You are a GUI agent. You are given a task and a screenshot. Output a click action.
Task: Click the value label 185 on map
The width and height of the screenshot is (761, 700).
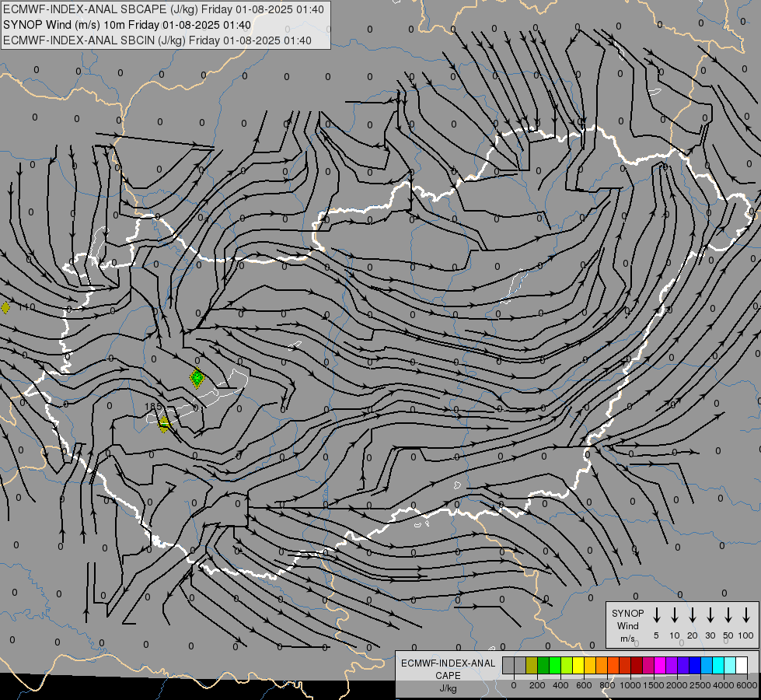tap(153, 406)
